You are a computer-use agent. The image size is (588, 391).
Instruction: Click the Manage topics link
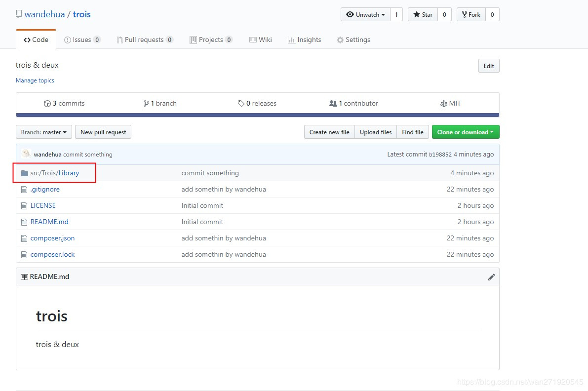click(35, 80)
